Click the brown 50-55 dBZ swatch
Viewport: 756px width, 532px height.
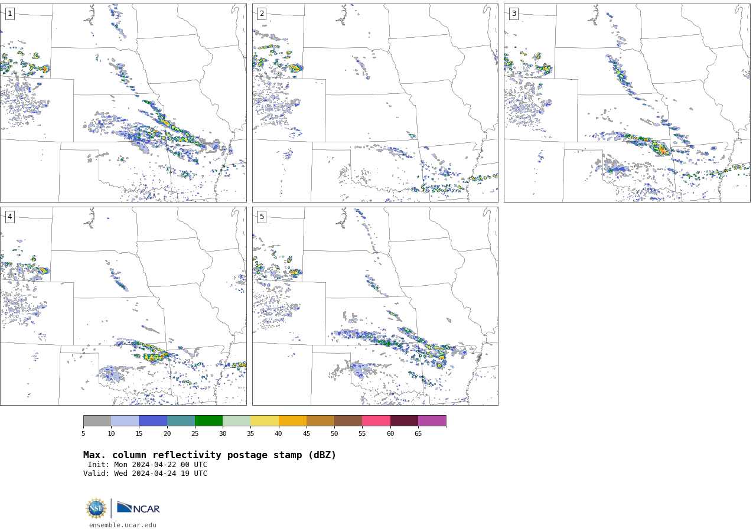click(348, 420)
